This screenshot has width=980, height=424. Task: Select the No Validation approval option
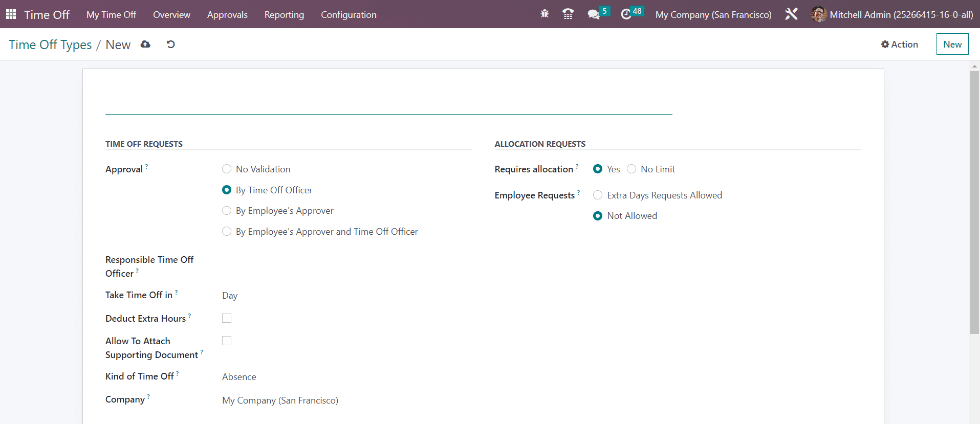tap(227, 169)
